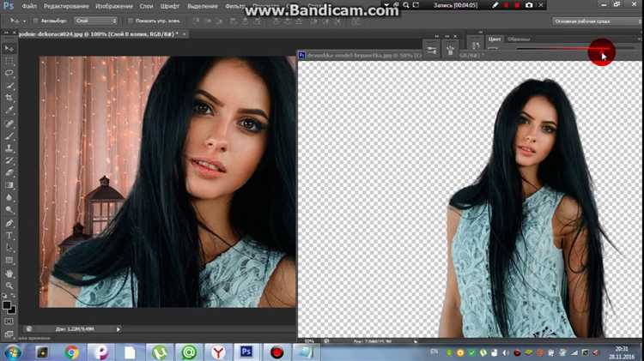The width and height of the screenshot is (644, 361).
Task: Toggle the Автовыбор checkbox
Action: pos(36,20)
